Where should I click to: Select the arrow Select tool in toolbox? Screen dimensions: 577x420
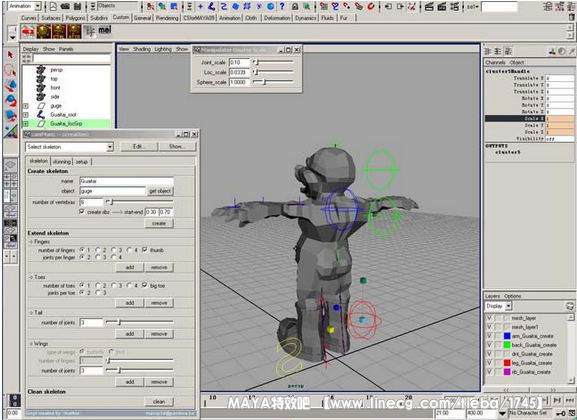point(10,55)
